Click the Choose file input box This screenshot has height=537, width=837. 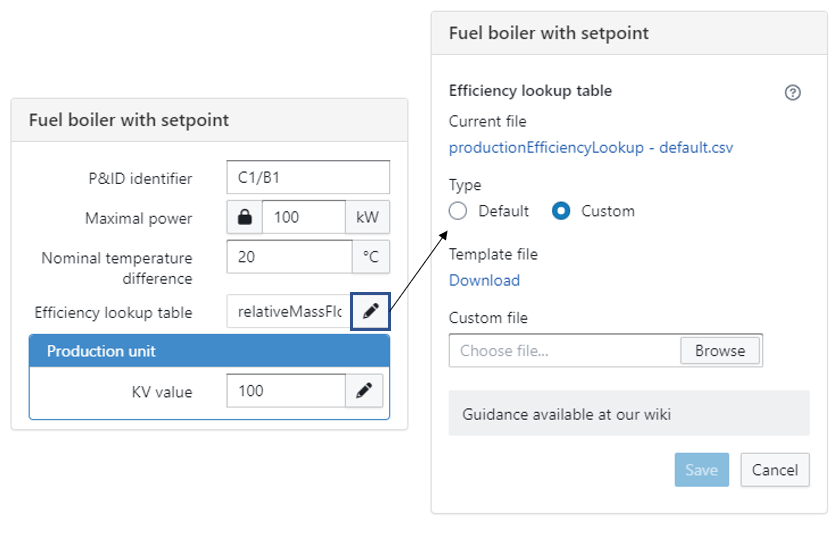click(565, 351)
